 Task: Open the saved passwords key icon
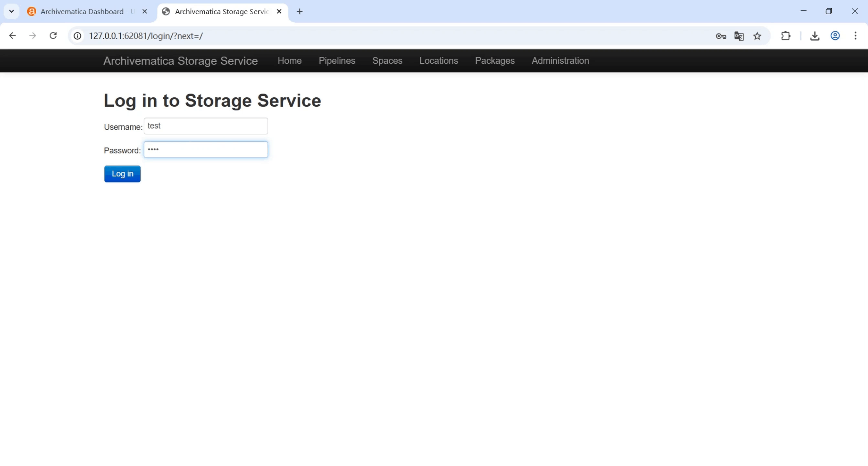pyautogui.click(x=721, y=36)
